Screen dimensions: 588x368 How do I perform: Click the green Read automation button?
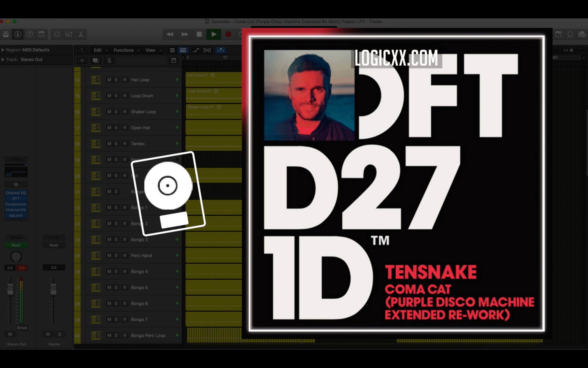[16, 245]
